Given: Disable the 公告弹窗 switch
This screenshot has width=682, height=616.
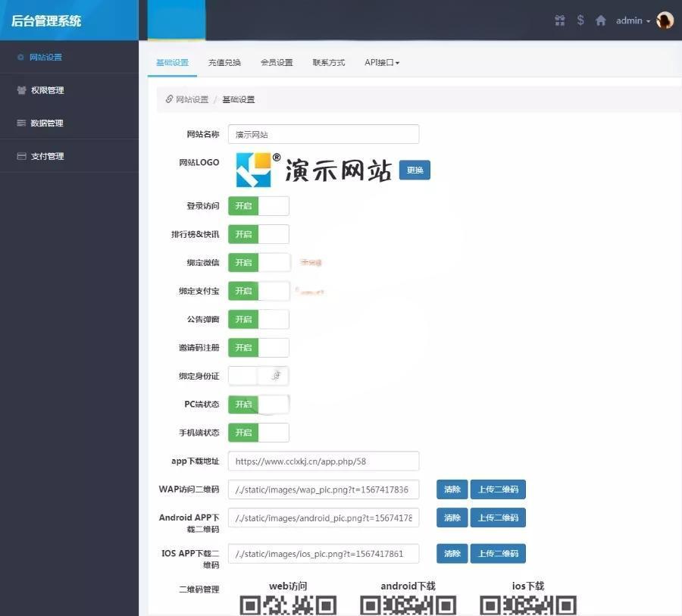Looking at the screenshot, I should 258,319.
